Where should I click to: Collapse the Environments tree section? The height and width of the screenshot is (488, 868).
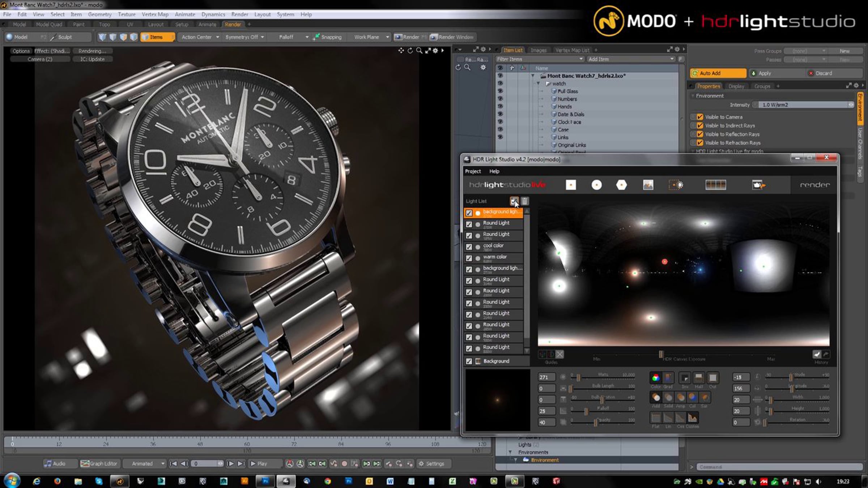(510, 452)
